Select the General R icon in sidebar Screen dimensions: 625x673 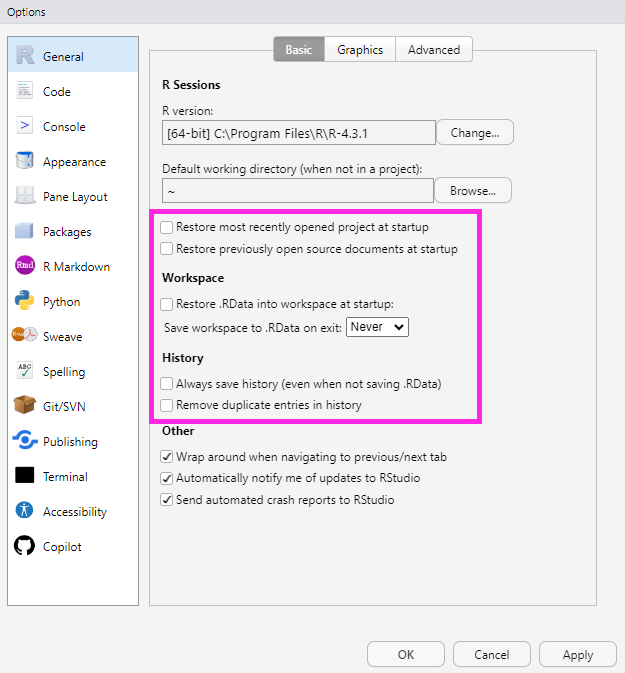(x=25, y=55)
